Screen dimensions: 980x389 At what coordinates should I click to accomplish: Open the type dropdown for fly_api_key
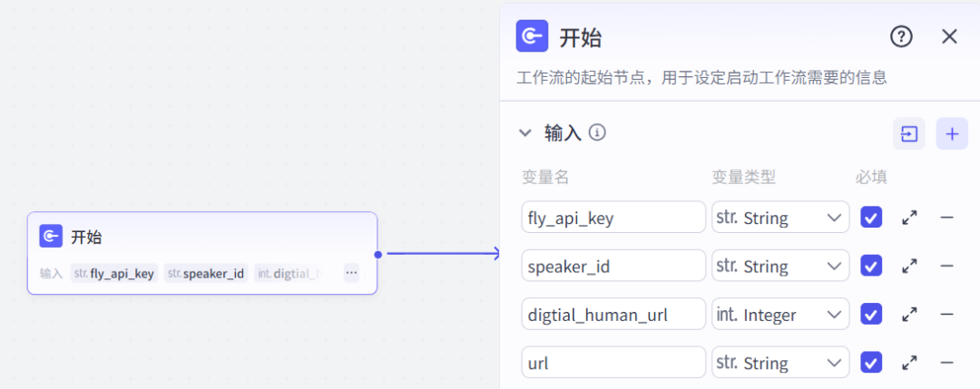tap(780, 218)
